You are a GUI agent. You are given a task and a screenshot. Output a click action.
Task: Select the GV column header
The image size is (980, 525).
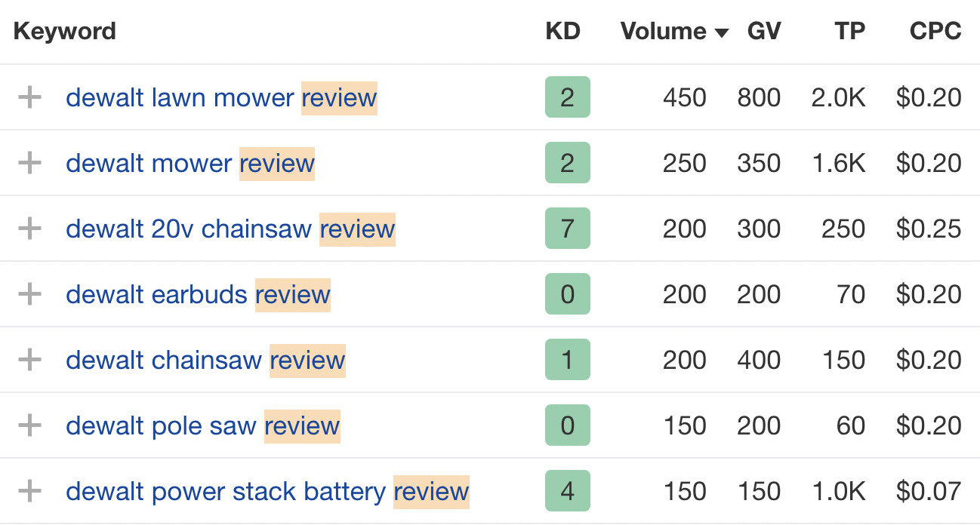[764, 32]
